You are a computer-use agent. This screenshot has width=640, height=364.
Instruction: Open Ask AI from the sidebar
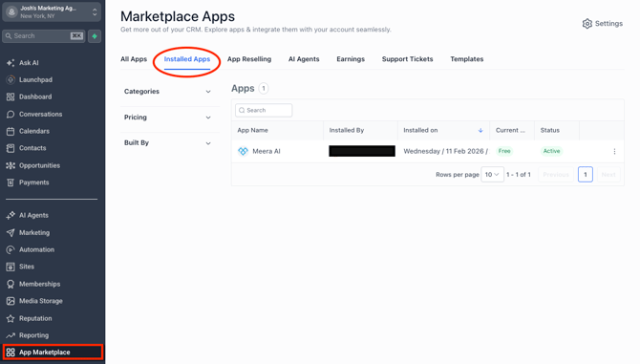coord(29,63)
